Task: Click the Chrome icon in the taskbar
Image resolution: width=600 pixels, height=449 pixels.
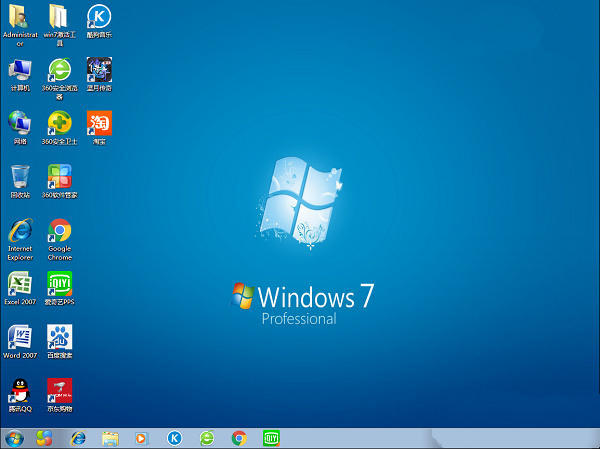Action: (x=239, y=438)
